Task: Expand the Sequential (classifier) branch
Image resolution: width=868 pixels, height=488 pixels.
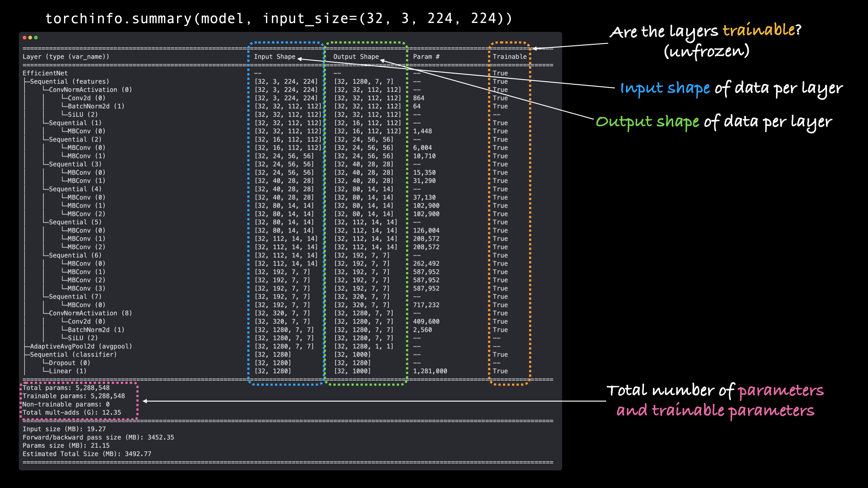Action: pos(73,354)
